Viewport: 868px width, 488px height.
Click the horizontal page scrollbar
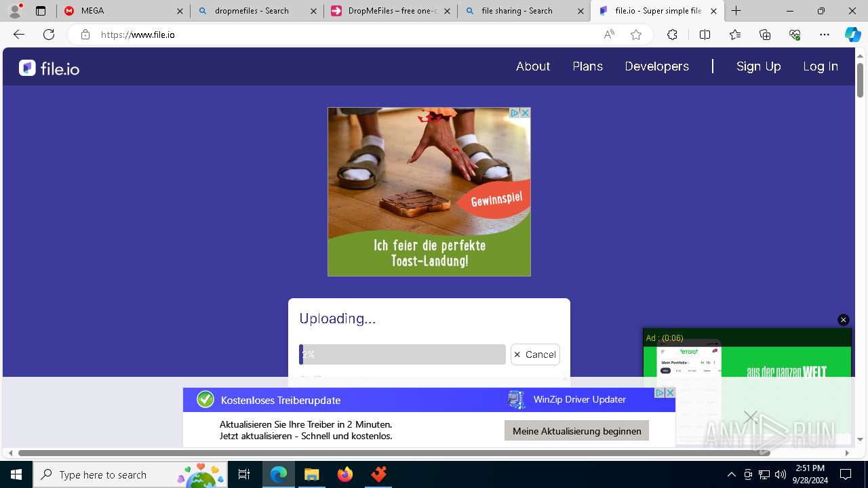(393, 453)
